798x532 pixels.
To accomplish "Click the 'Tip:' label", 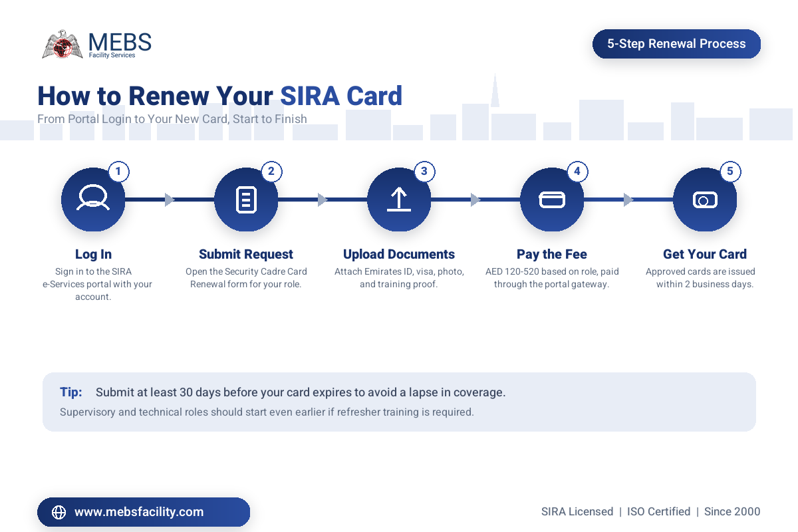I will (71, 392).
